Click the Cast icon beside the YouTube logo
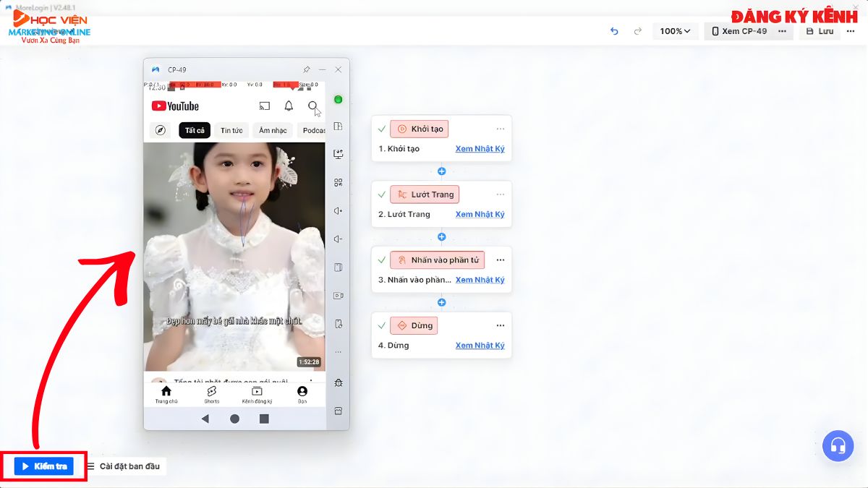 265,106
